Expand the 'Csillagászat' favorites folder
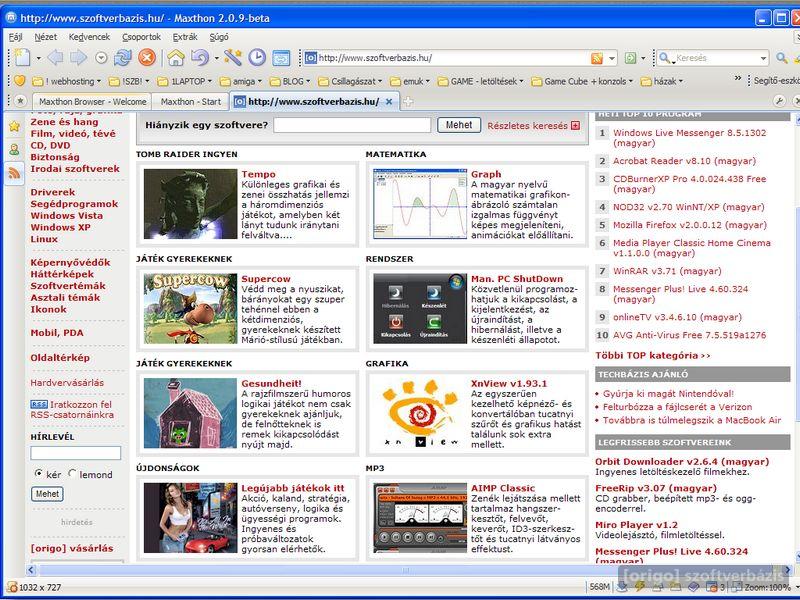Screen dimensions: 800x600 [x=351, y=81]
